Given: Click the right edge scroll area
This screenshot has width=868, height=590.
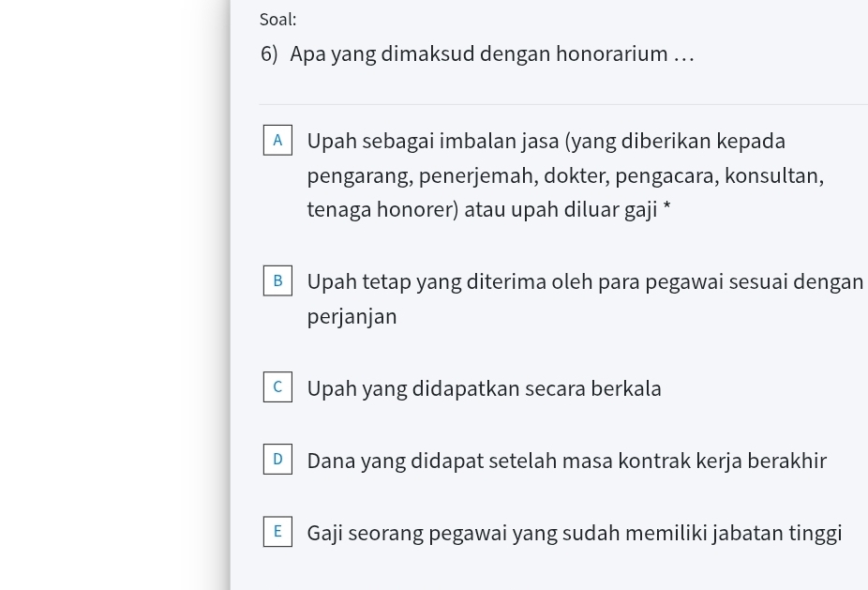Looking at the screenshot, I should pos(862,295).
